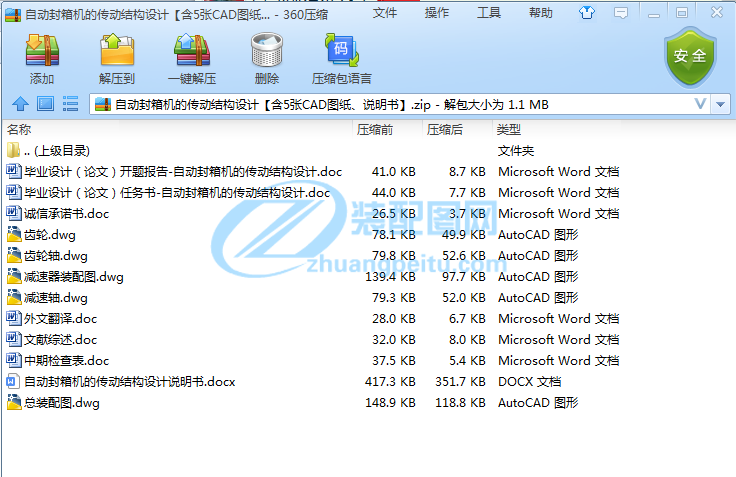Open the skin (shirt) icon in title bar

pos(586,13)
